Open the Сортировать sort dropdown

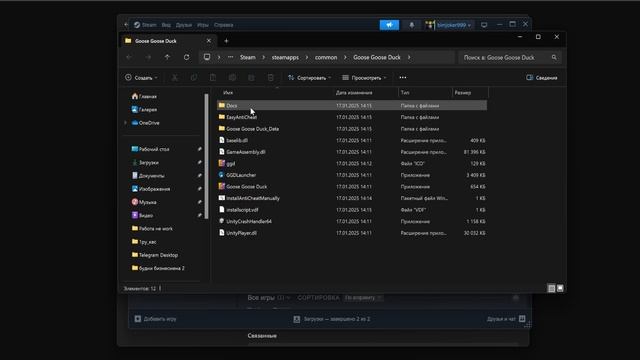309,78
